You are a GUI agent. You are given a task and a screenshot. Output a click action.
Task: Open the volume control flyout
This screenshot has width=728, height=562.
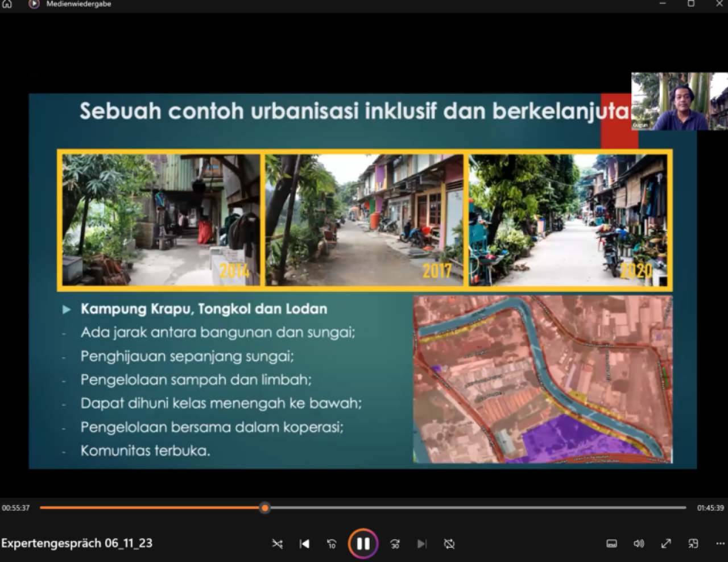point(639,544)
